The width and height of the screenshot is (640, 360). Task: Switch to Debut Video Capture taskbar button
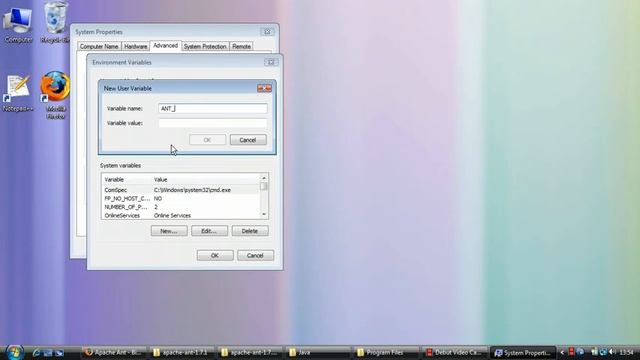[454, 353]
